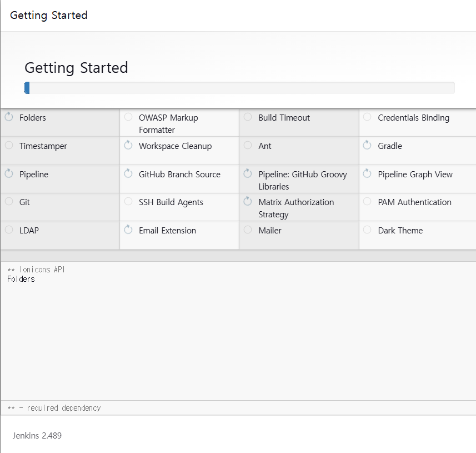Click the spinner icon beside Pipeline
Screen dimensions: 476x453
tap(9, 173)
